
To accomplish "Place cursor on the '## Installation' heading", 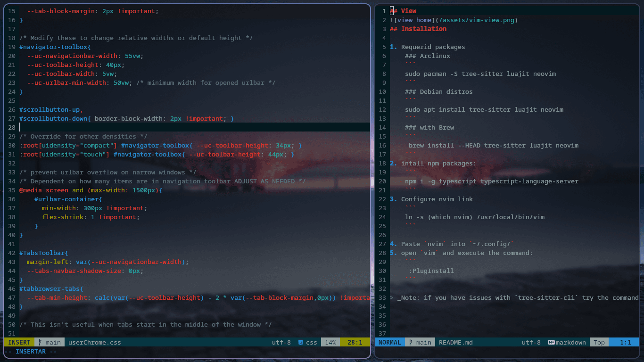I will (x=423, y=29).
